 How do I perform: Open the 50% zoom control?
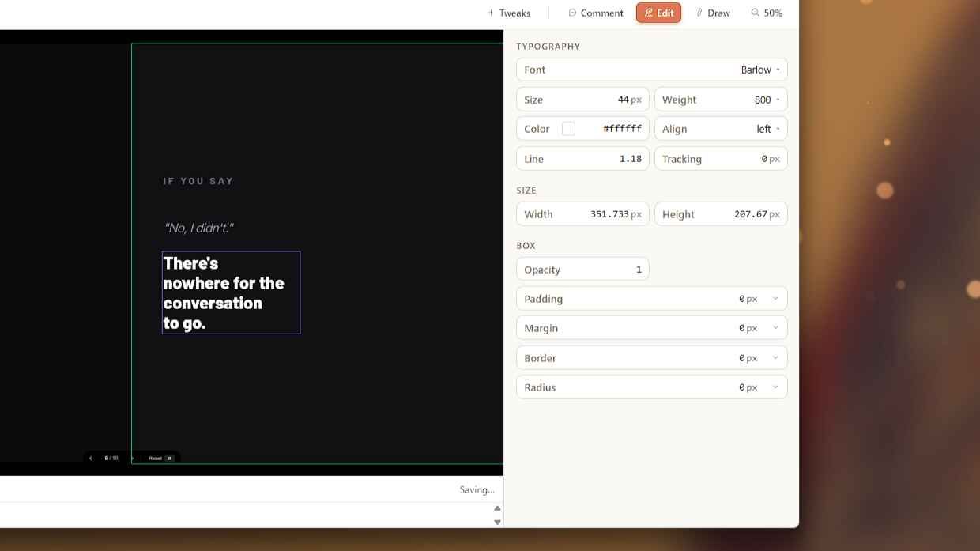pos(767,13)
